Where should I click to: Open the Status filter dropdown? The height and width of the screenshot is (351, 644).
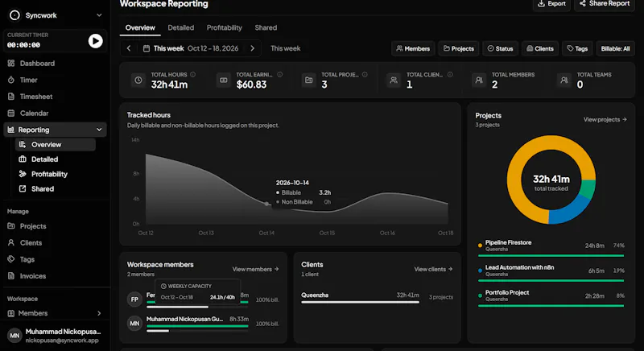500,48
